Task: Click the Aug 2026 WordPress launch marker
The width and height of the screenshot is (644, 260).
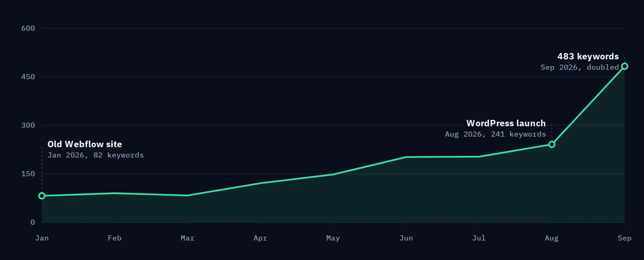Action: click(x=552, y=144)
